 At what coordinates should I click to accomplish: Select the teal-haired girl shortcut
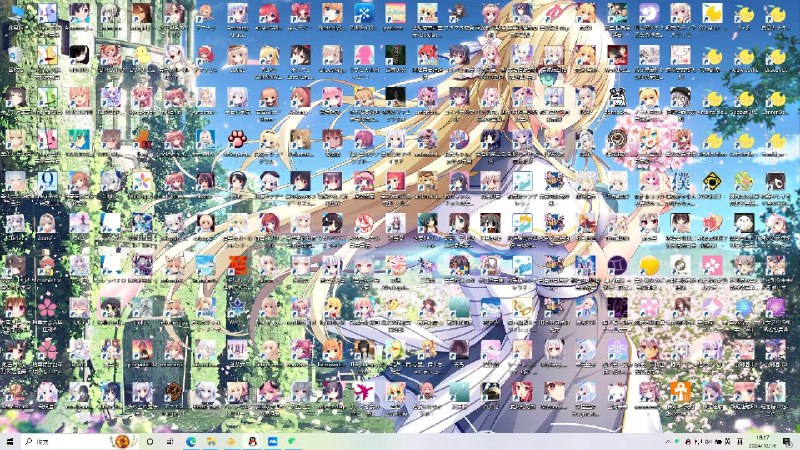(79, 139)
